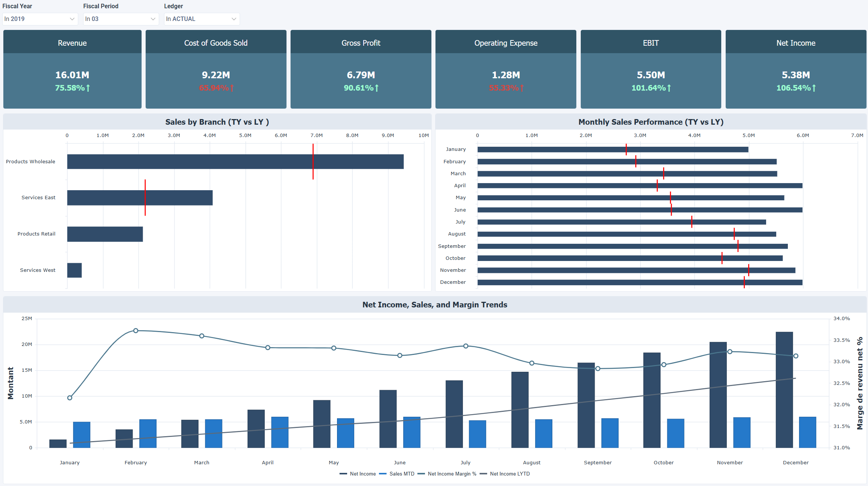Viewport: 868px width, 486px height.
Task: Select the Gross Profit KPI card
Action: point(361,69)
